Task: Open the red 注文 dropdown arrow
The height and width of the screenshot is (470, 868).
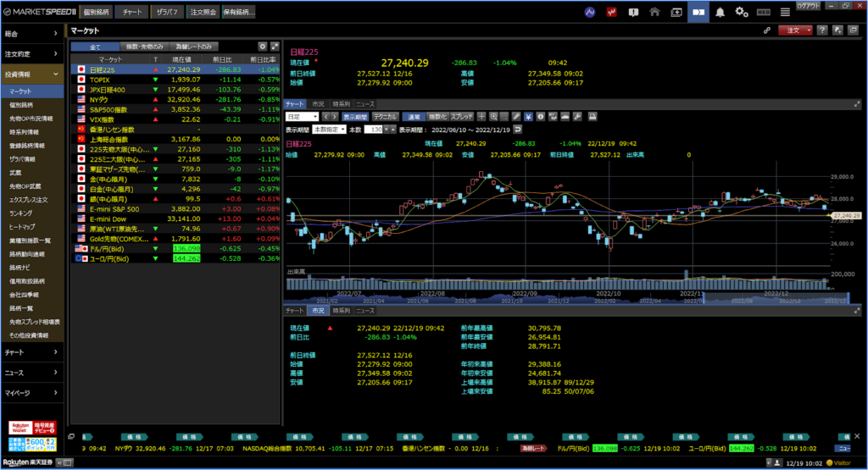Action: [809, 30]
